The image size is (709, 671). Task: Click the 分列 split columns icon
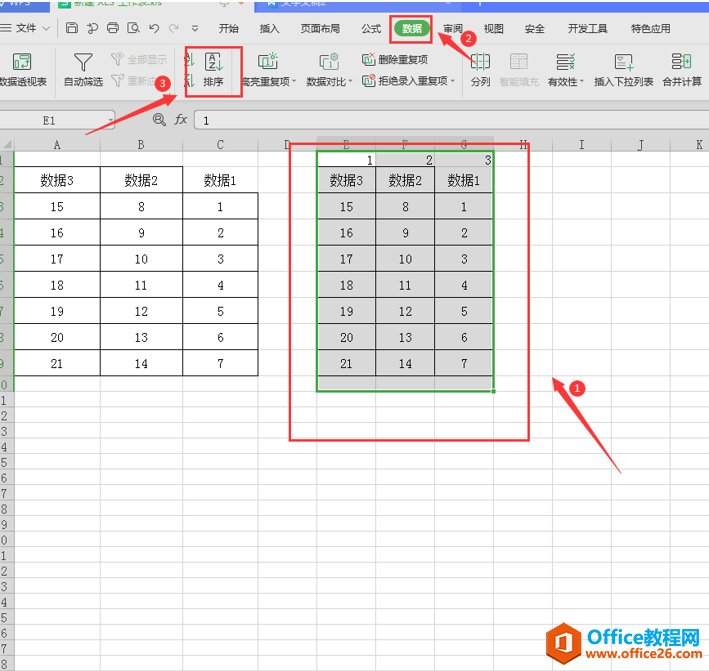(480, 61)
